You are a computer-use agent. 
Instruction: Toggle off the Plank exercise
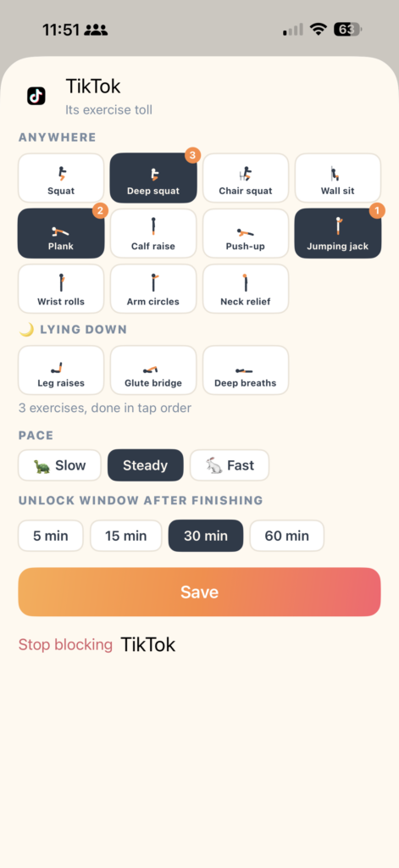tap(61, 234)
